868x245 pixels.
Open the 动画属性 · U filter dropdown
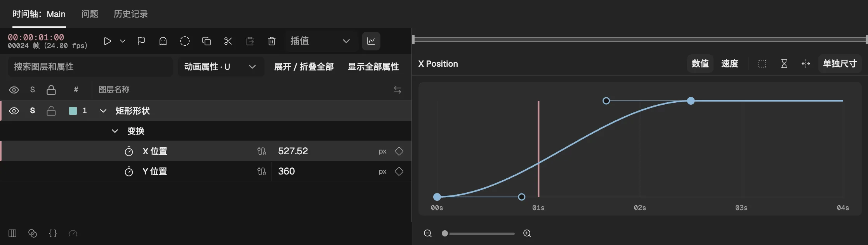pyautogui.click(x=221, y=67)
